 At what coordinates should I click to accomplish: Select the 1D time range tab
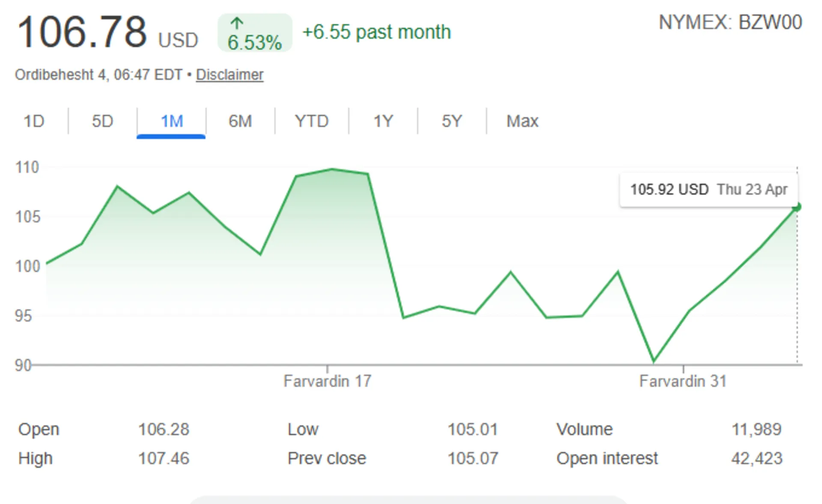pyautogui.click(x=34, y=121)
